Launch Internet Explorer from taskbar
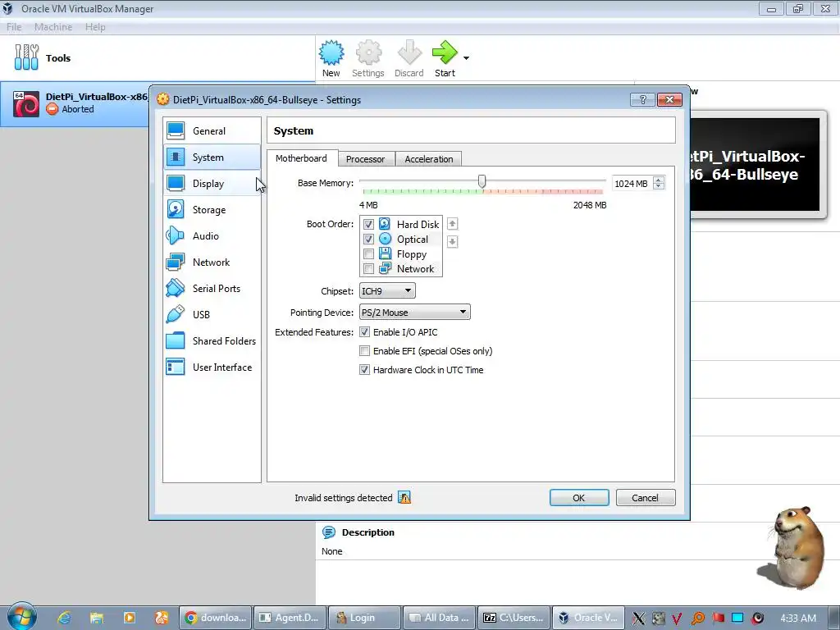 pos(64,618)
